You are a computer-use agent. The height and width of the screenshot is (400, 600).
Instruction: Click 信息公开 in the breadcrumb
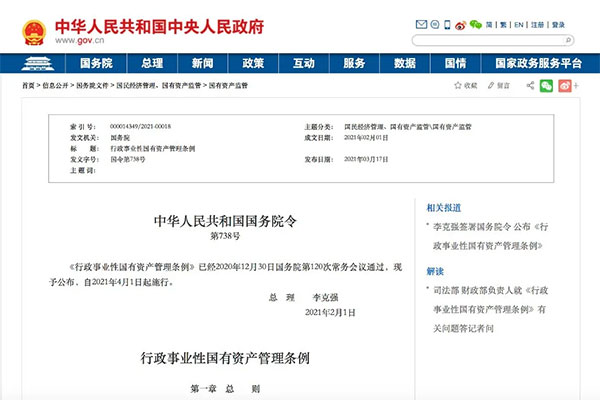(57, 87)
